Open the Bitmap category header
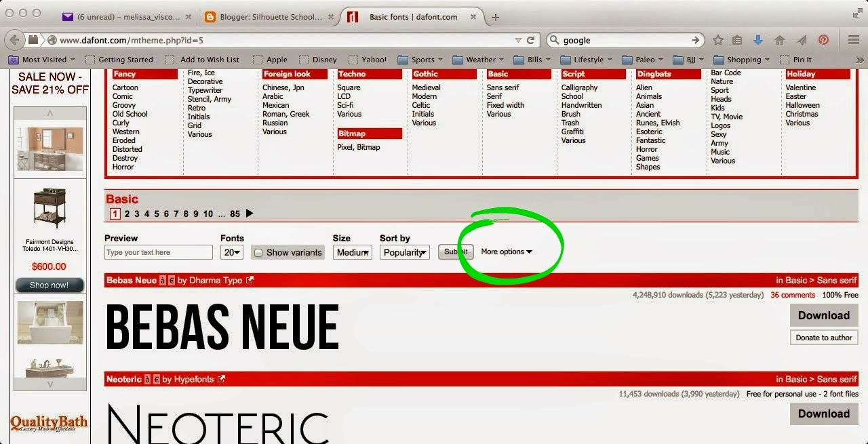 [x=370, y=134]
